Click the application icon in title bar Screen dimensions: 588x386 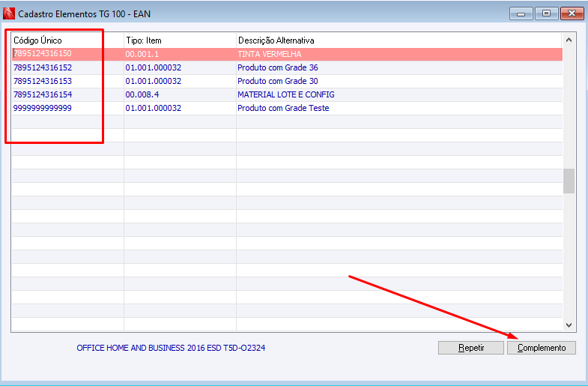coord(9,13)
